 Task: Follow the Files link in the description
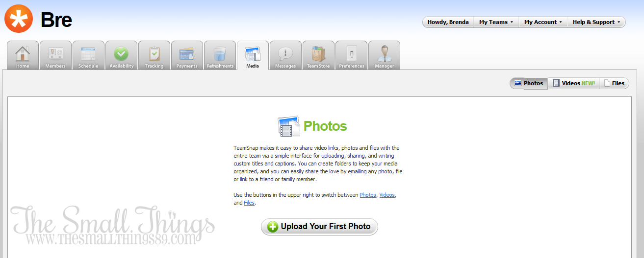click(x=249, y=203)
